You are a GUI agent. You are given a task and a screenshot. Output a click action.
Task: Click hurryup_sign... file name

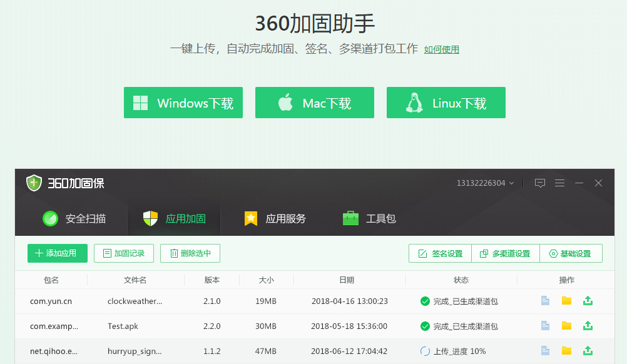point(135,351)
